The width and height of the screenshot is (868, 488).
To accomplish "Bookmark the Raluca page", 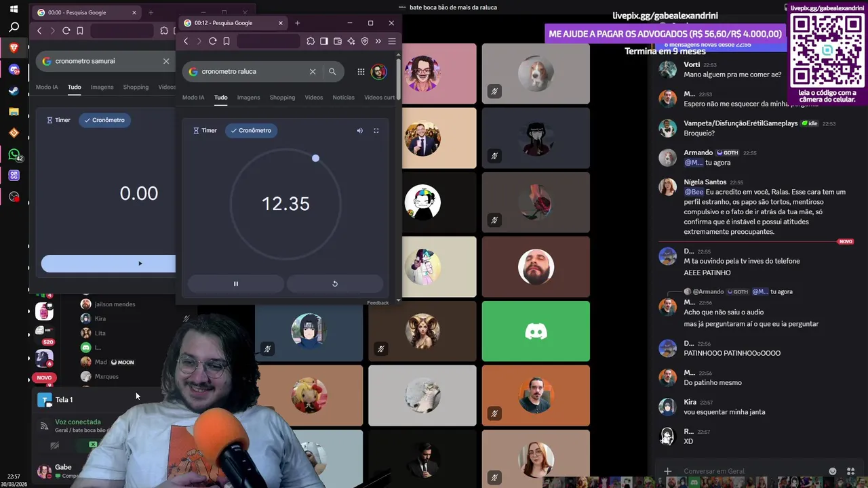I will [x=226, y=41].
